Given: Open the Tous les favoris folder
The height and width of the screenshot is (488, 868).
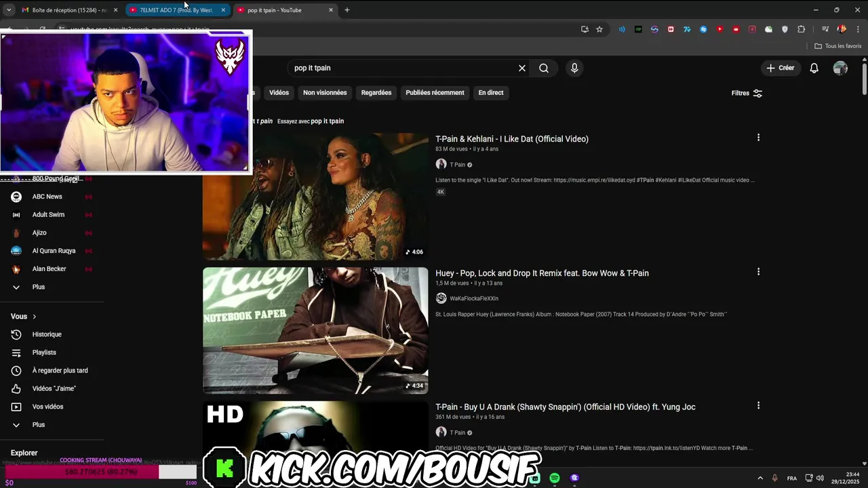Looking at the screenshot, I should [x=837, y=46].
